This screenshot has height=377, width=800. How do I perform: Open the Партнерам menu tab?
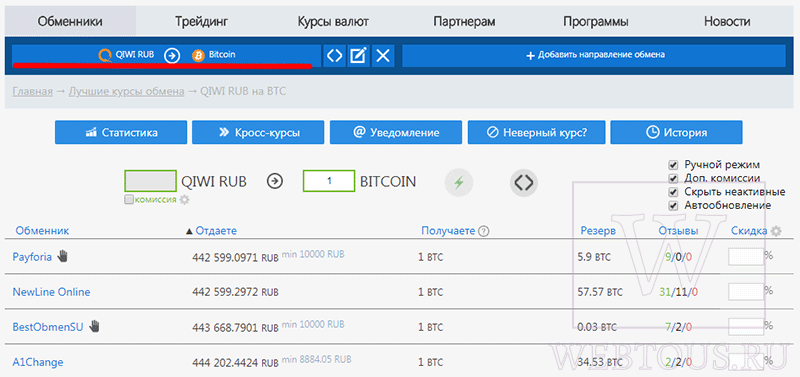[x=464, y=21]
